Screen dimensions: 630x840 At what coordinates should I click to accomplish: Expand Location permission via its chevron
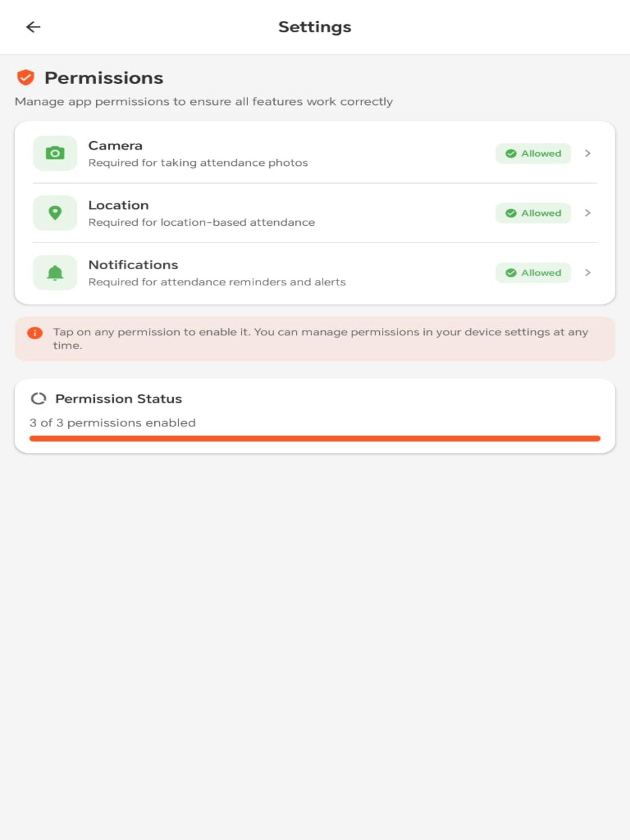click(588, 213)
